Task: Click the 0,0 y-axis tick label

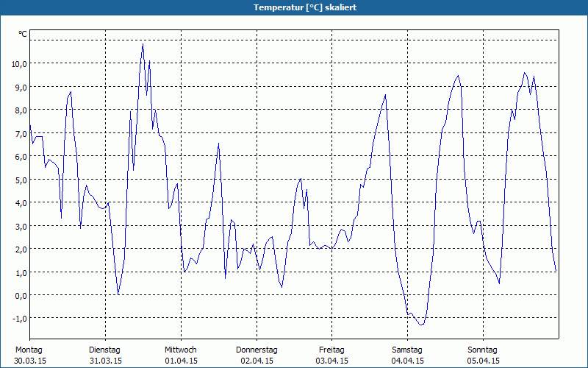Action: [x=19, y=295]
